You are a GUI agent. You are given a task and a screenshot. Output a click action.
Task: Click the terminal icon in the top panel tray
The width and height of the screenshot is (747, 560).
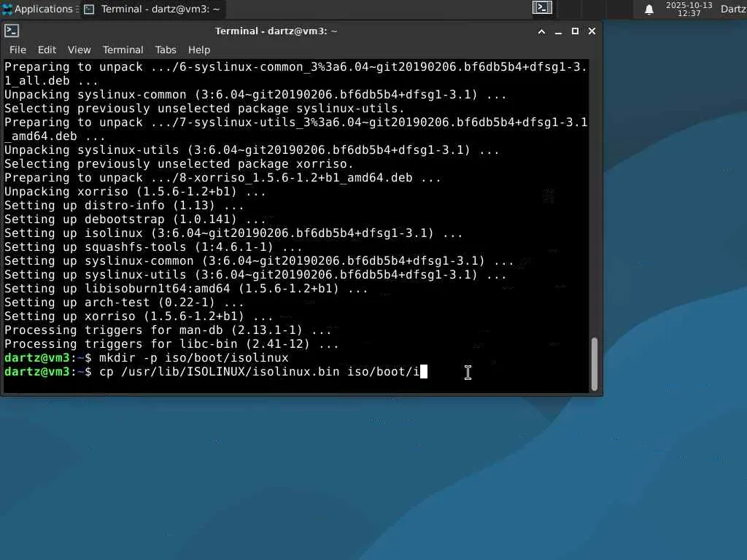point(542,7)
